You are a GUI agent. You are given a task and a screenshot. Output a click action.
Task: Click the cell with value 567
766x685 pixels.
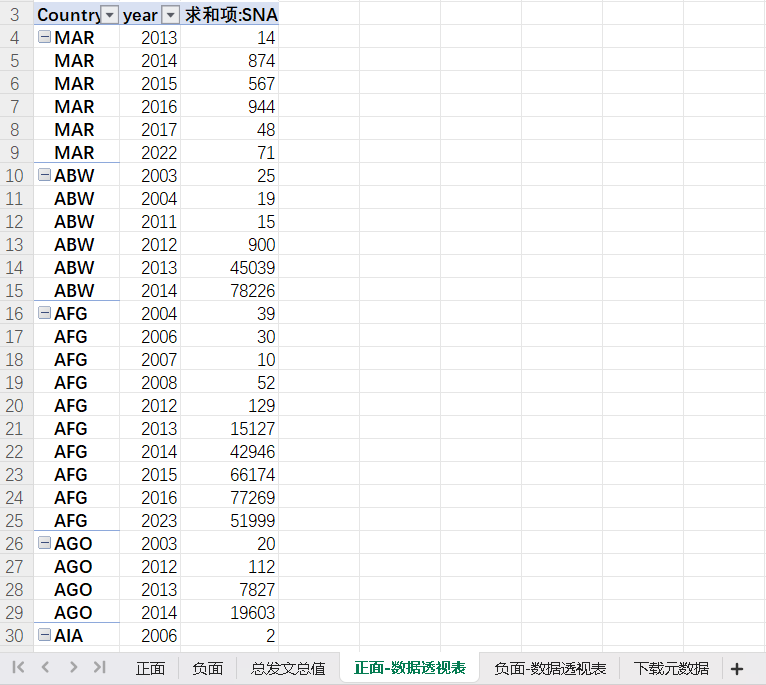[x=230, y=84]
